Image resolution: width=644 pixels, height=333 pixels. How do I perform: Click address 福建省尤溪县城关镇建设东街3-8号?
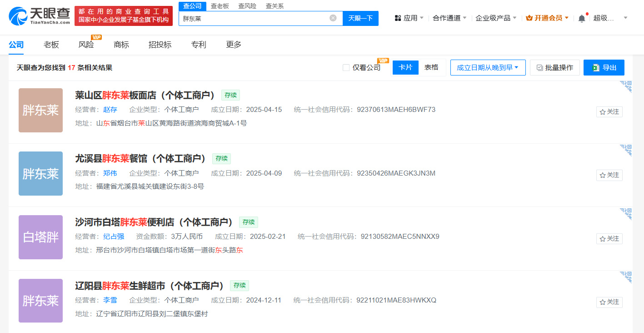(150, 187)
